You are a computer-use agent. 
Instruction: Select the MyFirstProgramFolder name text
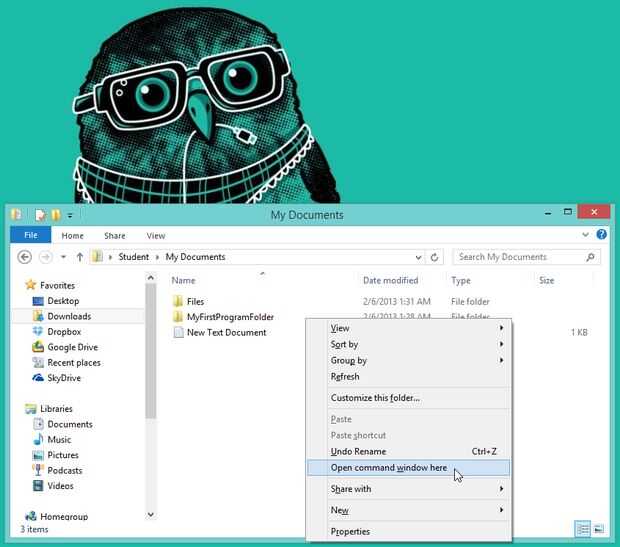pyautogui.click(x=230, y=317)
